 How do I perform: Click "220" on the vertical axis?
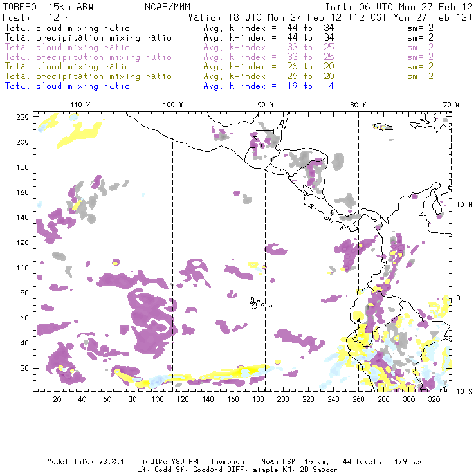pyautogui.click(x=23, y=117)
